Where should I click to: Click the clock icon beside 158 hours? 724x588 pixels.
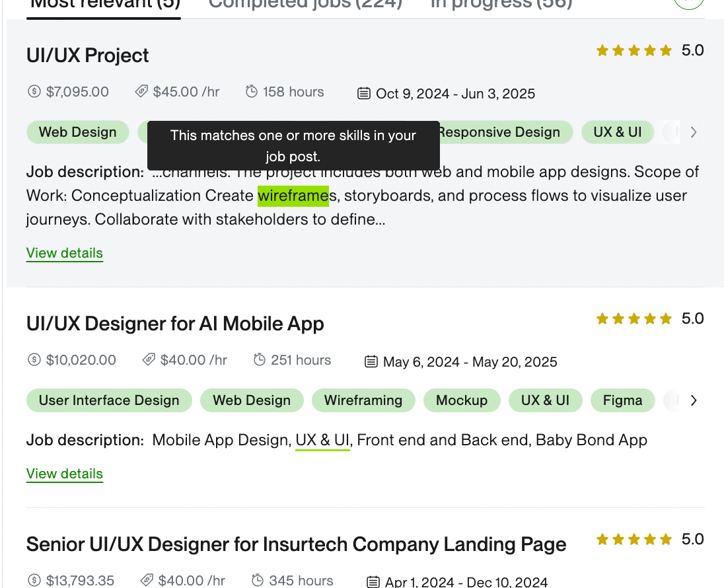pyautogui.click(x=251, y=91)
